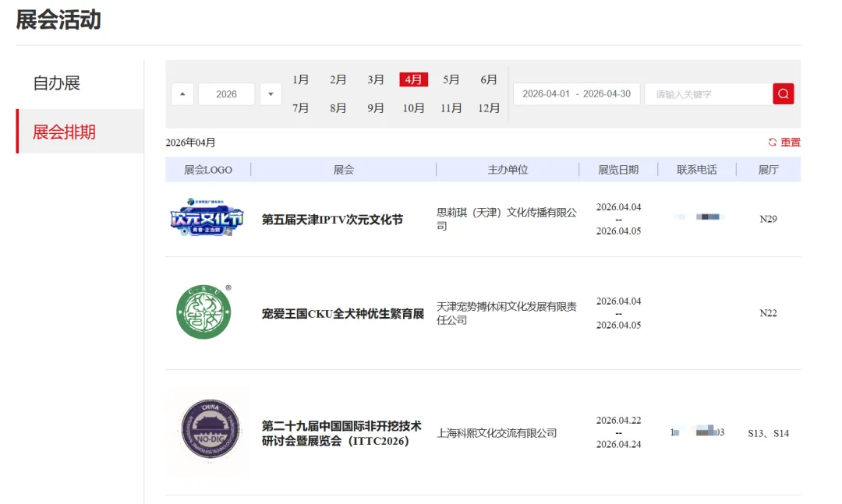The width and height of the screenshot is (842, 504).
Task: Click the 联系电话 column header
Action: [x=696, y=170]
